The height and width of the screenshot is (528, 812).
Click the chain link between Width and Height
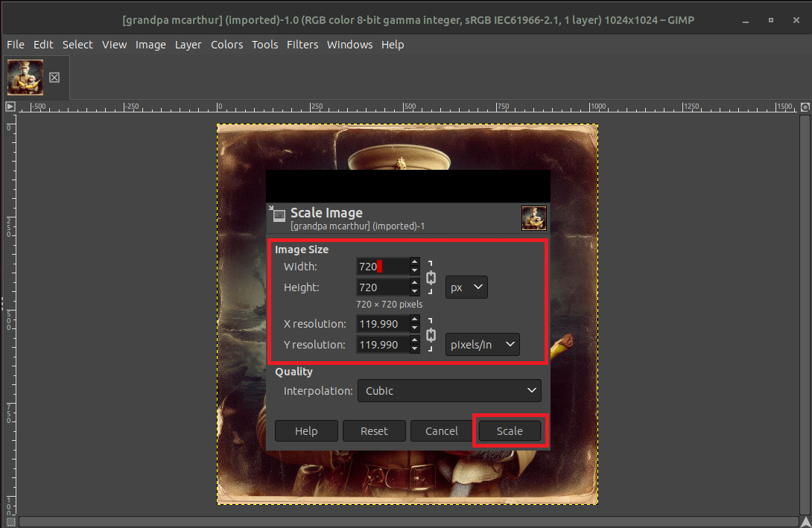[x=431, y=276]
